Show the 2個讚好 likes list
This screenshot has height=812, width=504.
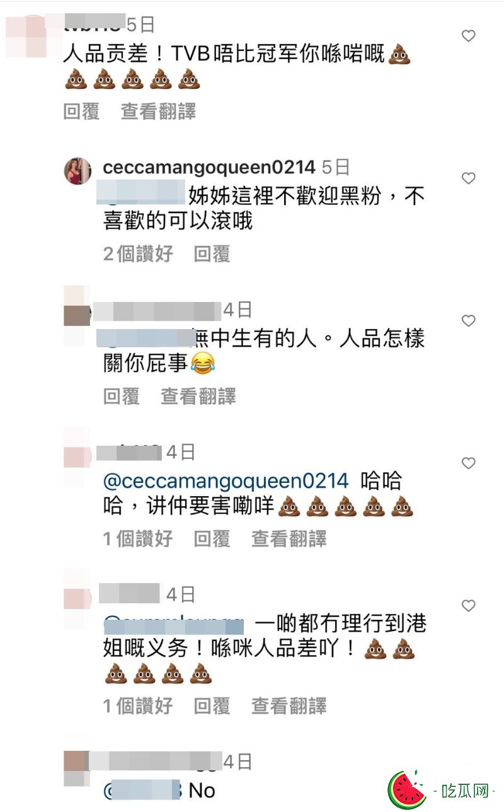point(138,254)
